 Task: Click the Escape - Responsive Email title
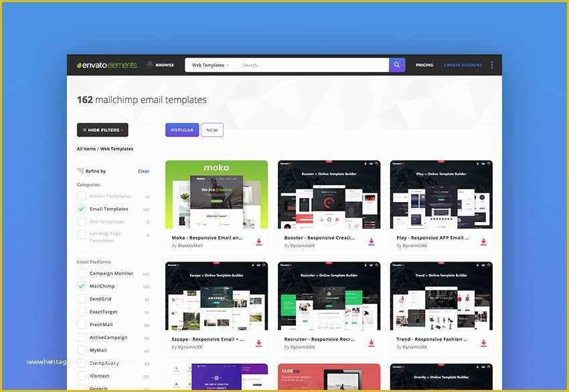208,339
